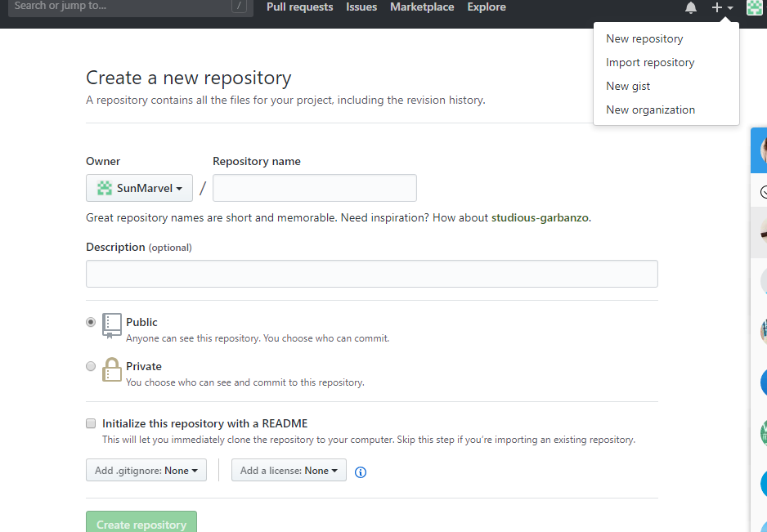Choose New repository from menu

click(x=644, y=38)
